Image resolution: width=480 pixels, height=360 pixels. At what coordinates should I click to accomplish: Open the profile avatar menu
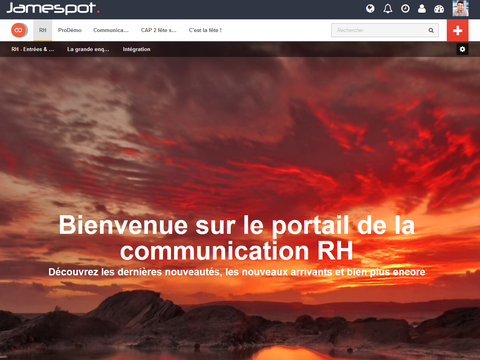click(x=461, y=8)
